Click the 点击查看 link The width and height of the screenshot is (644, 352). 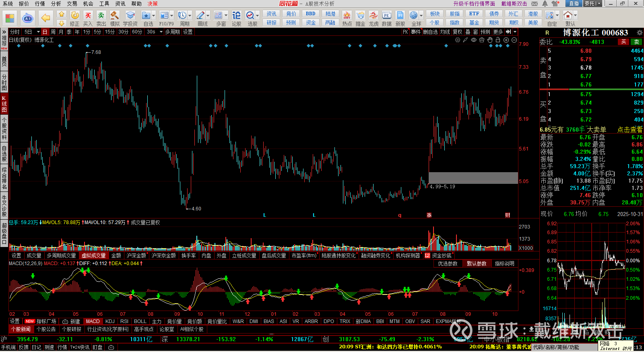point(630,130)
